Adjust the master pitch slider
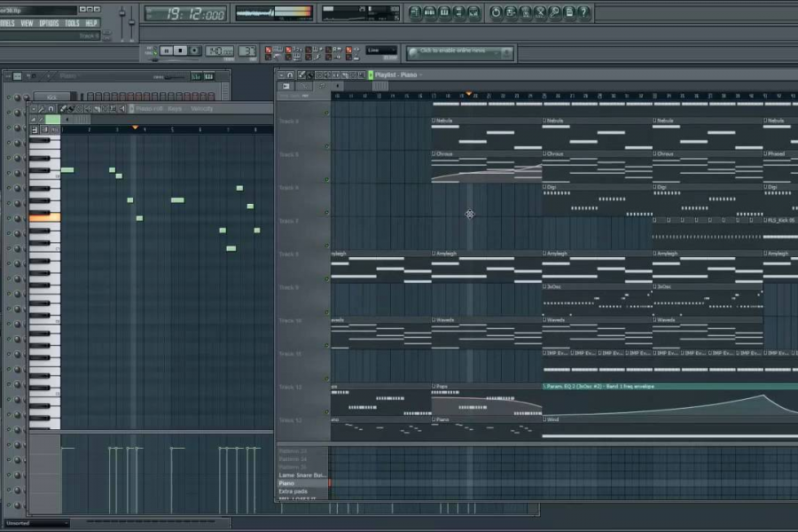Image resolution: width=798 pixels, height=532 pixels. pyautogui.click(x=132, y=20)
